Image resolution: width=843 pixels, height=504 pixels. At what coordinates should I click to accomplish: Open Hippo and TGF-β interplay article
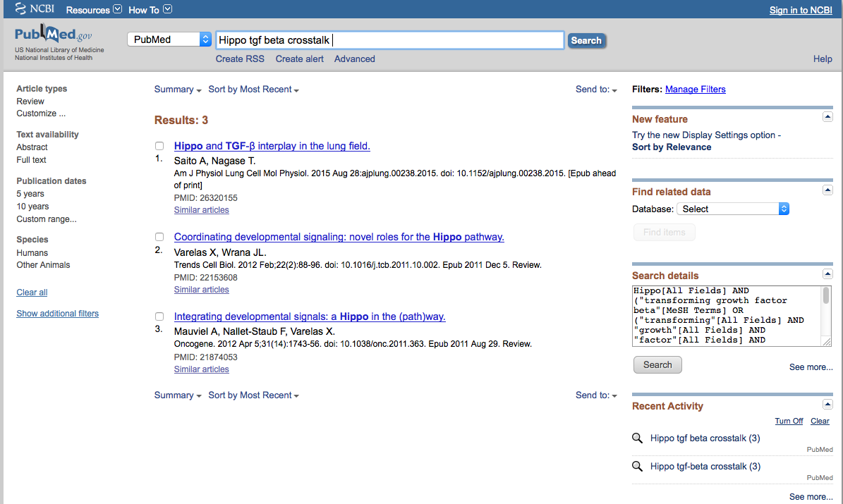272,146
